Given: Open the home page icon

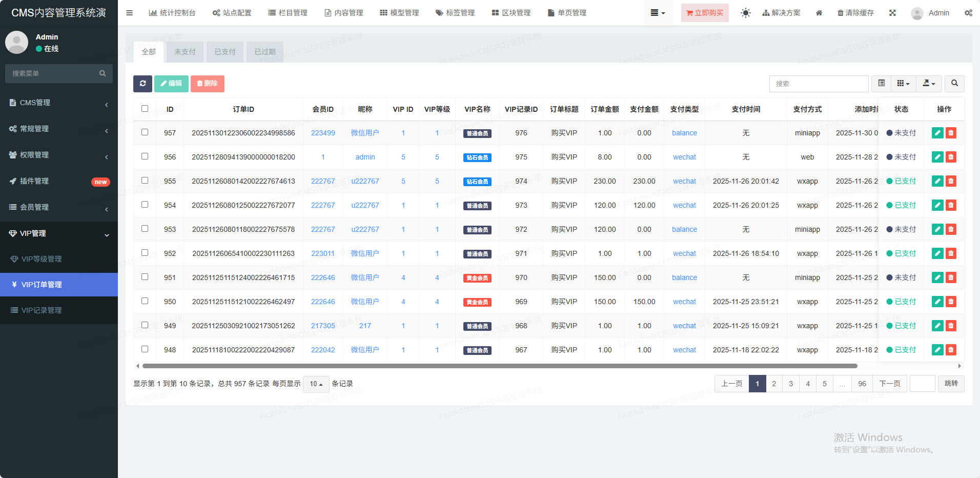Looking at the screenshot, I should click(819, 13).
